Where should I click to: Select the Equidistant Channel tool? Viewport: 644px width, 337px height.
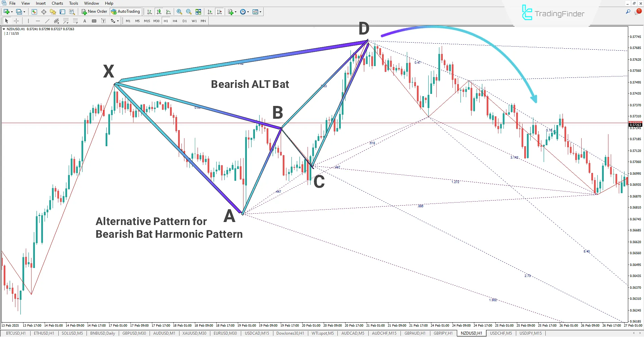pos(56,20)
